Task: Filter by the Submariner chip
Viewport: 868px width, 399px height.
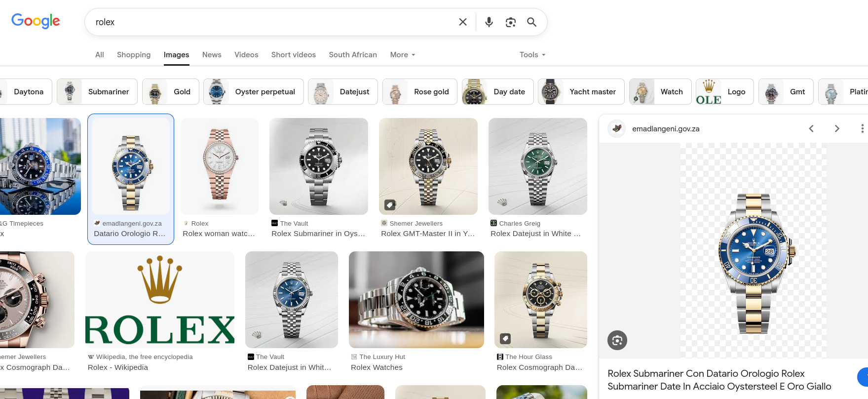Action: click(x=97, y=92)
